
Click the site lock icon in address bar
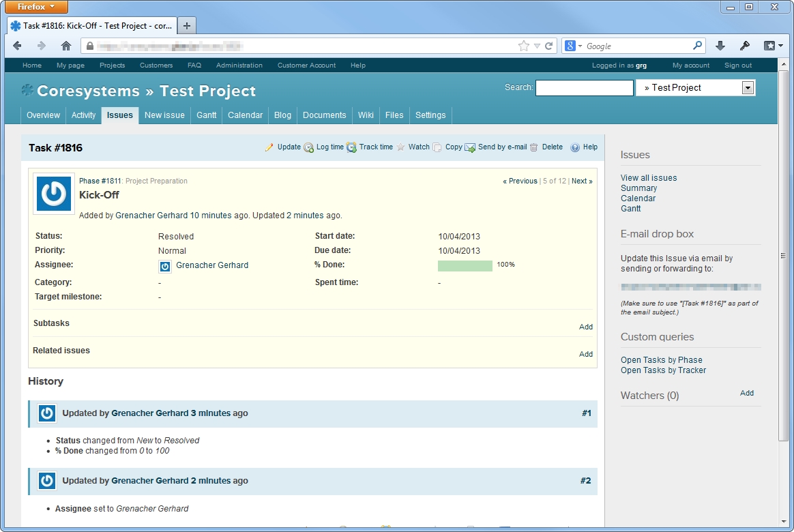coord(89,46)
